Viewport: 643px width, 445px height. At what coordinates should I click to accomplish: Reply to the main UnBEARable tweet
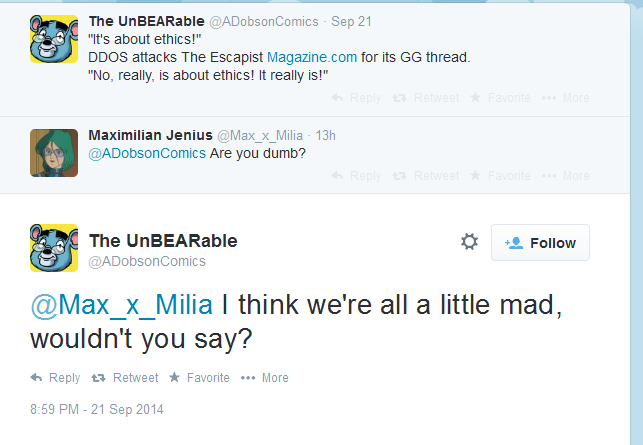pyautogui.click(x=55, y=377)
